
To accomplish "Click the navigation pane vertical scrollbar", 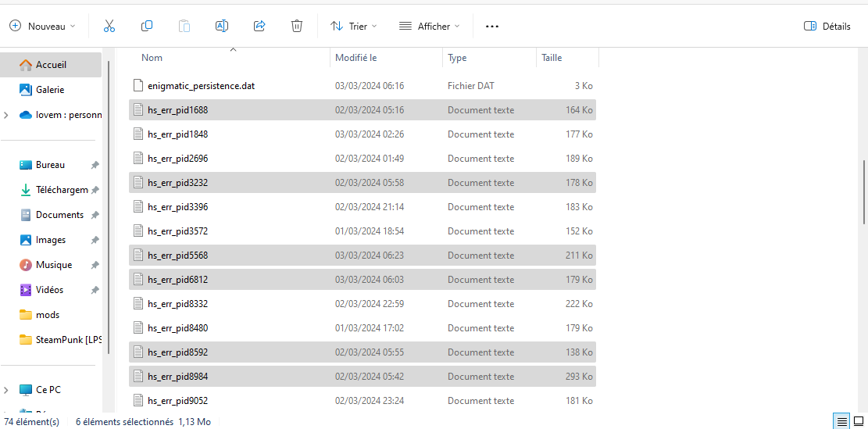I will pyautogui.click(x=109, y=208).
